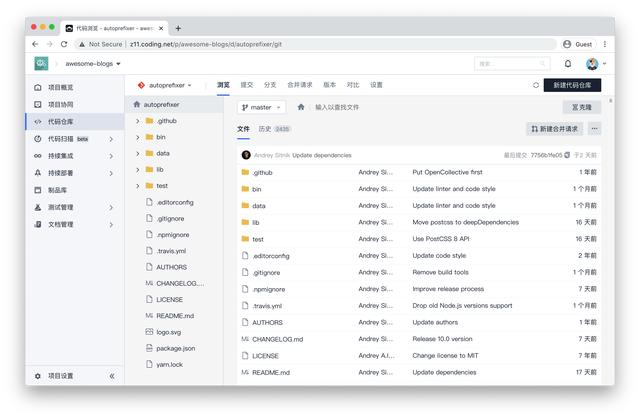Expand the test folder in tree
The image size is (640, 419).
pyautogui.click(x=138, y=186)
